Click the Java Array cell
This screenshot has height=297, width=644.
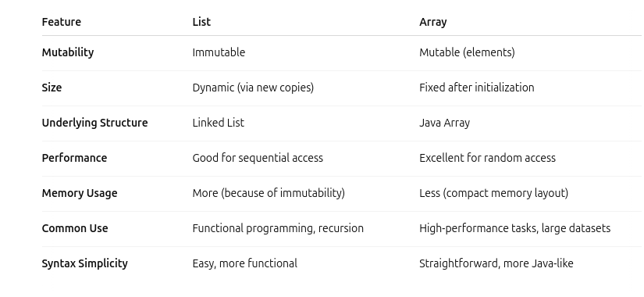[444, 123]
